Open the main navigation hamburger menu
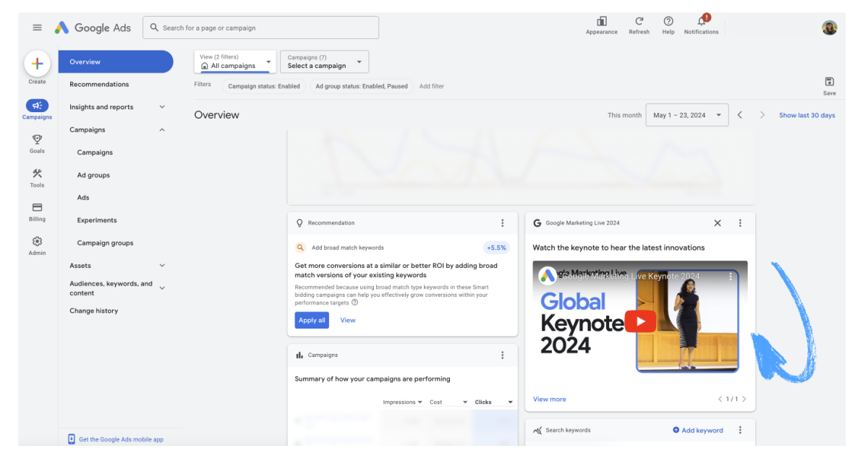This screenshot has height=456, width=868. click(x=37, y=28)
